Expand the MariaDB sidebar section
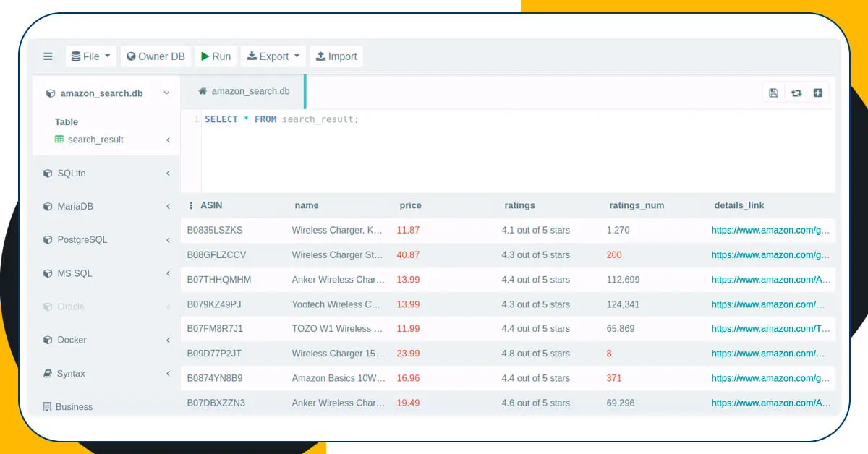The image size is (868, 454). pyautogui.click(x=168, y=207)
